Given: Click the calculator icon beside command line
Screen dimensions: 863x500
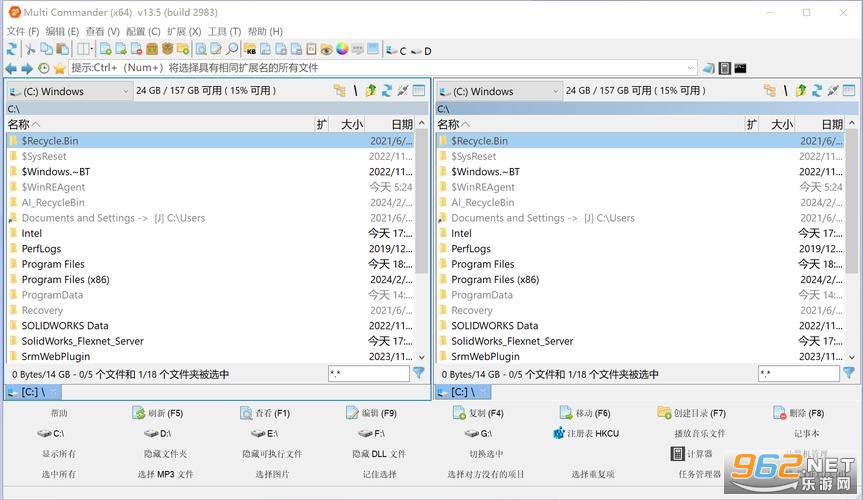Looking at the screenshot, I should 725,68.
